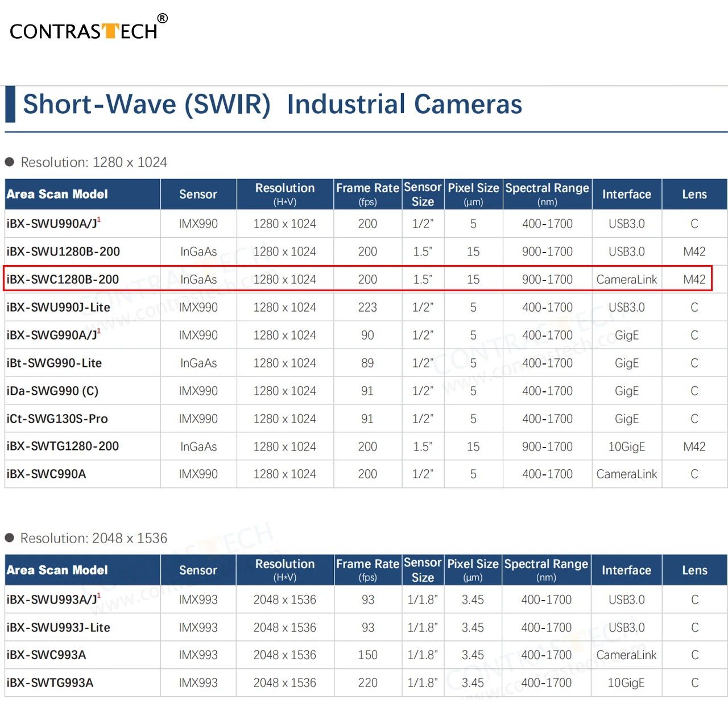Click "Sensor" header in the 1280 x 1024 table
Viewport: 728px width, 728px height.
point(198,195)
